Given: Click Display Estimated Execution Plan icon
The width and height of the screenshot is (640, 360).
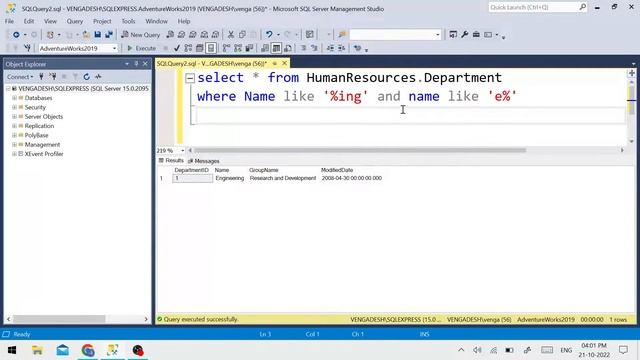Looking at the screenshot, I should click(188, 48).
